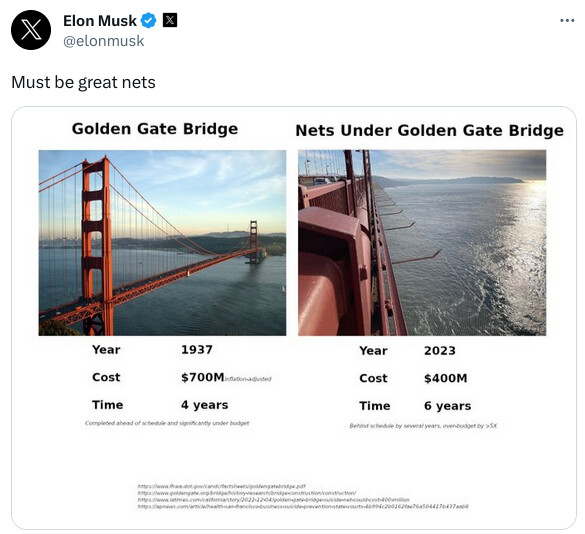Viewport: 585px width, 534px height.
Task: Open the latimes.com source URL
Action: pos(273,500)
